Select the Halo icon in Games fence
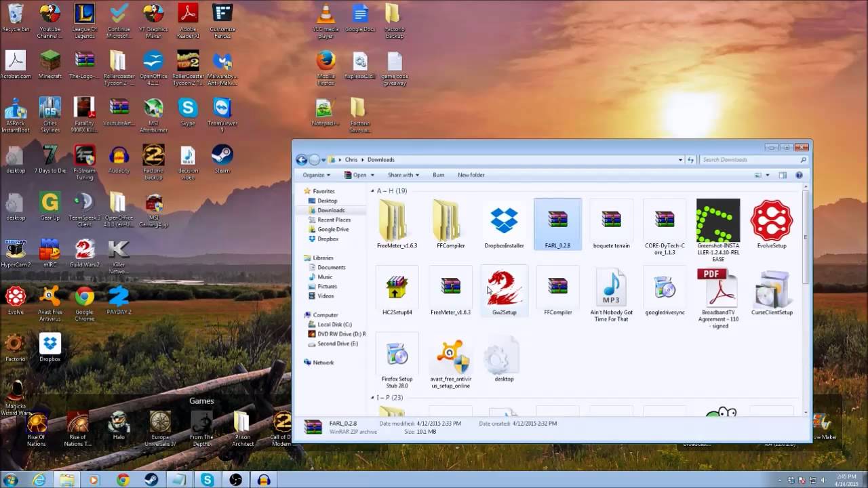Viewport: 868px width, 488px height. 119,424
